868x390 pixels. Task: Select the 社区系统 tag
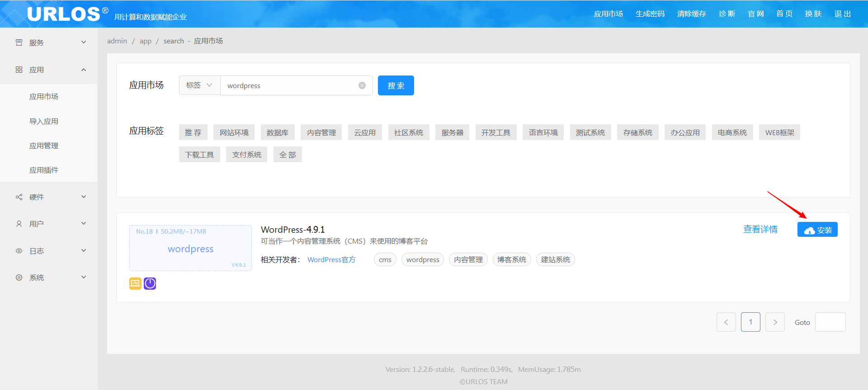tap(409, 132)
